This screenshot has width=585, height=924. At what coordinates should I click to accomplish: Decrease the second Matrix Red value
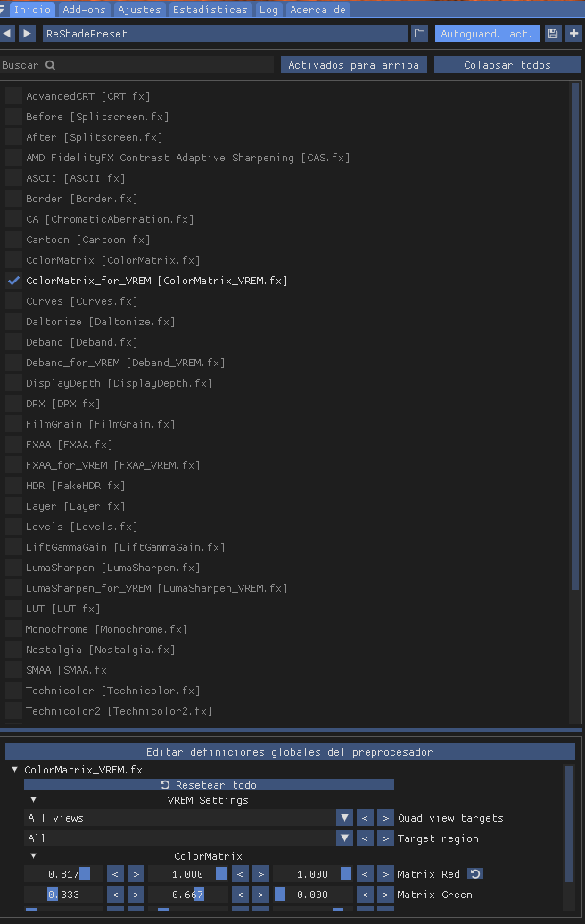[240, 874]
